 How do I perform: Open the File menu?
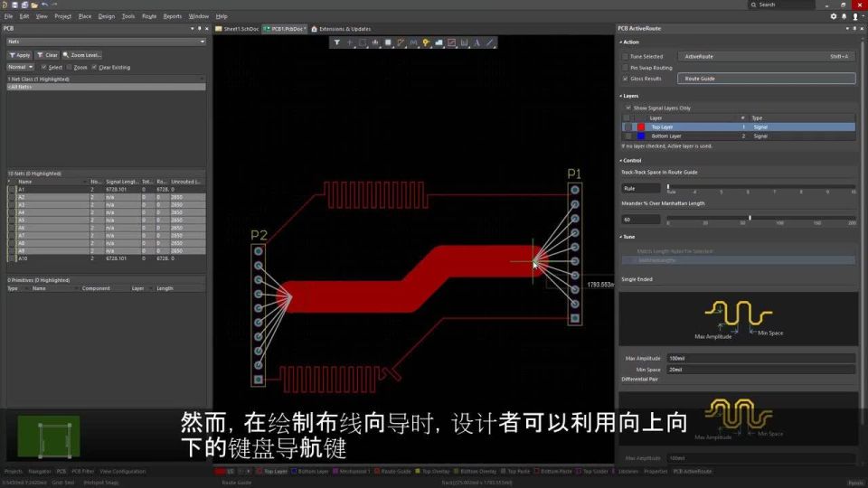[x=8, y=16]
